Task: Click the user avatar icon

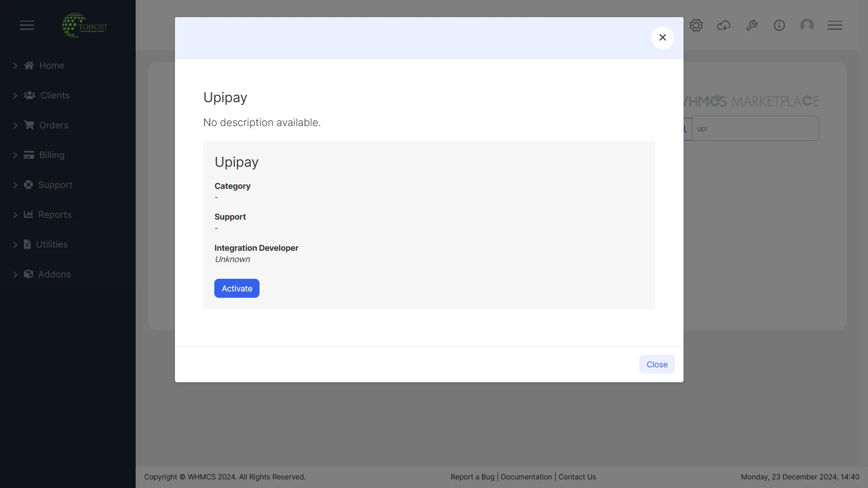Action: (x=807, y=25)
